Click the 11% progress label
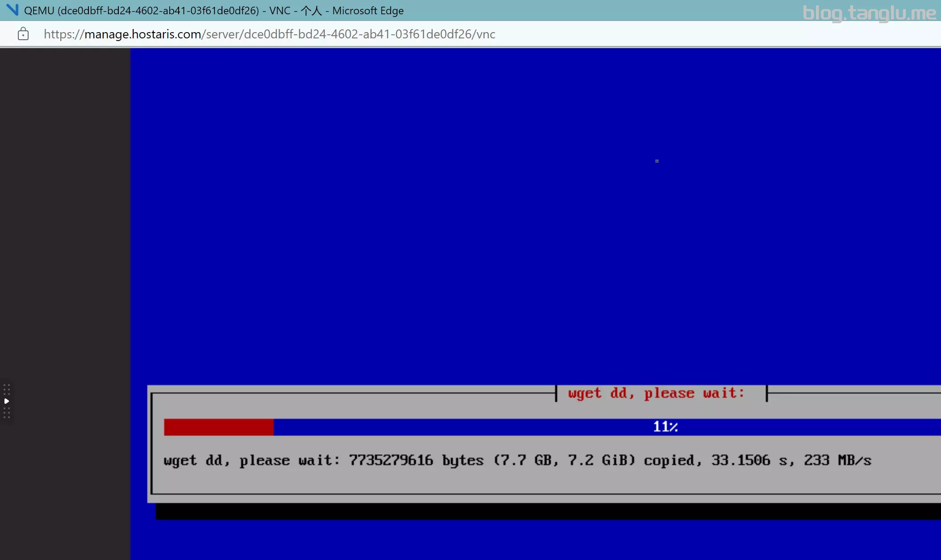Screen dimensions: 941x560 pos(665,427)
